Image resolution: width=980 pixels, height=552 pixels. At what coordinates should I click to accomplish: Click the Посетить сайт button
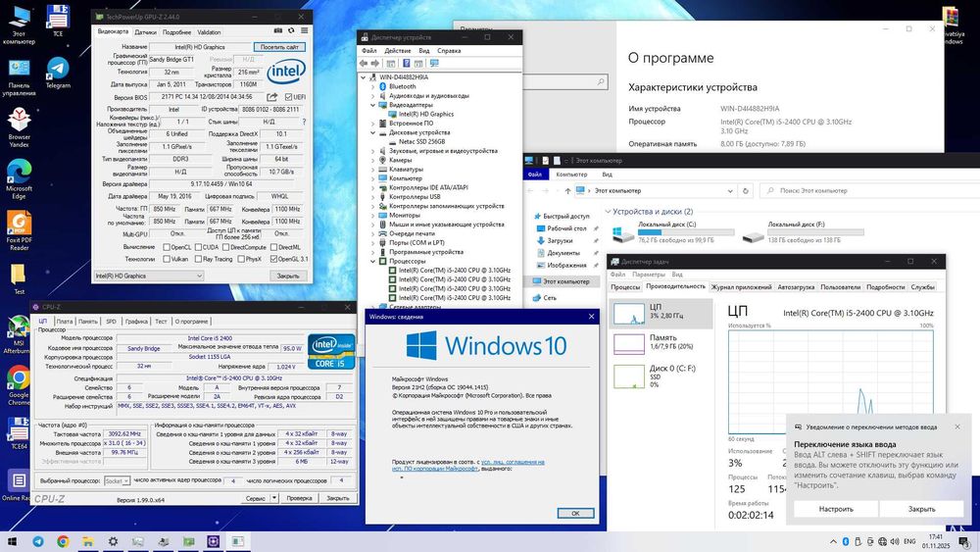tap(279, 47)
